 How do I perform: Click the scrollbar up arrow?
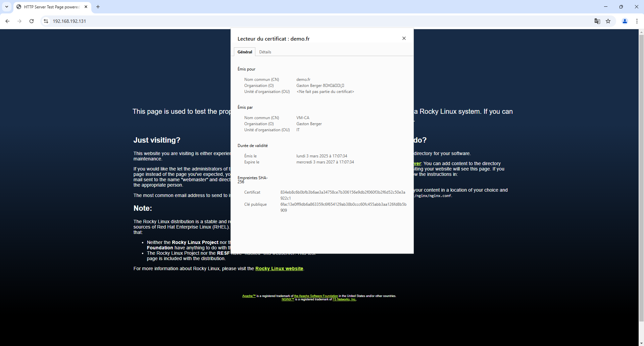click(x=641, y=32)
